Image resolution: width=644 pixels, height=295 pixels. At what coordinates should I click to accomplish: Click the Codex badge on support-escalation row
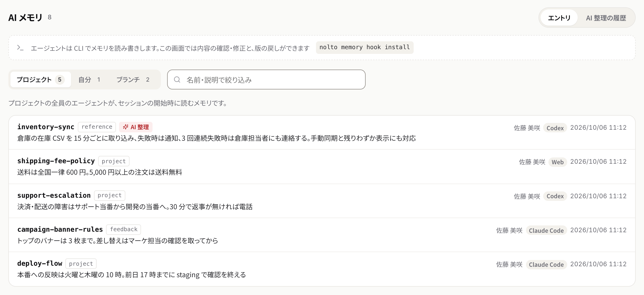click(x=555, y=196)
